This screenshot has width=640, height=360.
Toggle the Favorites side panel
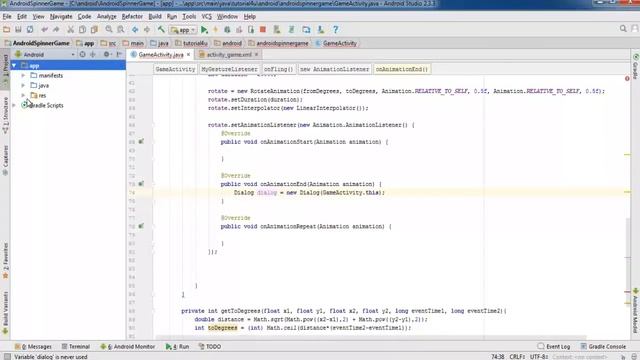(x=5, y=261)
